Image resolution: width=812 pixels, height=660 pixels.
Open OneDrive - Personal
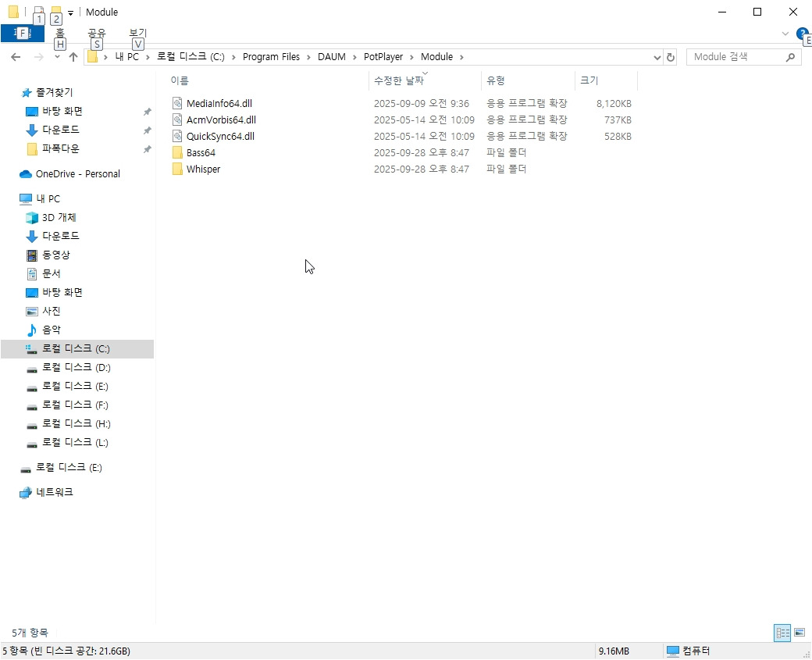click(x=77, y=174)
